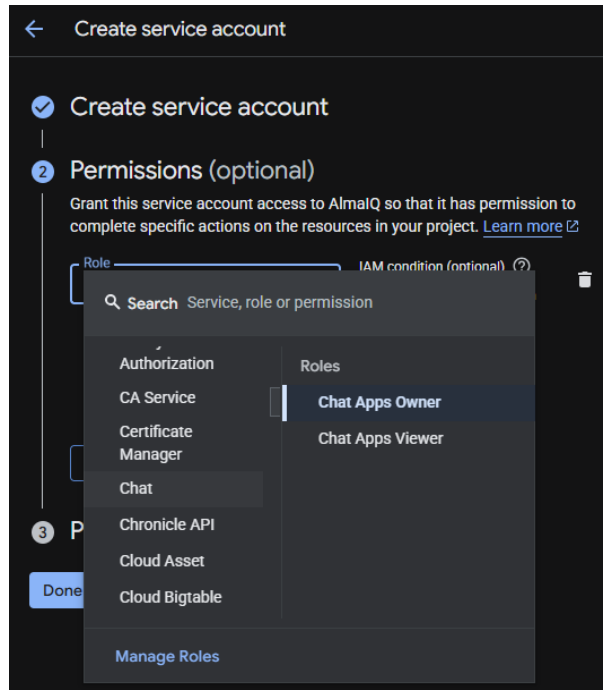Click the Permissions (optional) step heading

point(192,170)
